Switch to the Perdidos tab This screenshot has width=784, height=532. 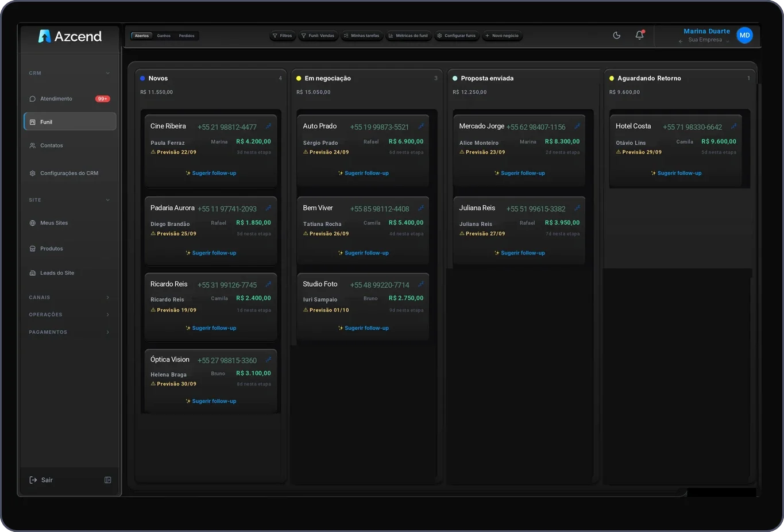tap(187, 36)
